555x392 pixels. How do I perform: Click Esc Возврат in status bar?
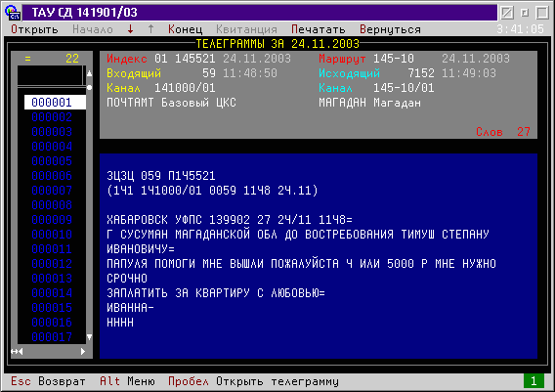[48, 381]
